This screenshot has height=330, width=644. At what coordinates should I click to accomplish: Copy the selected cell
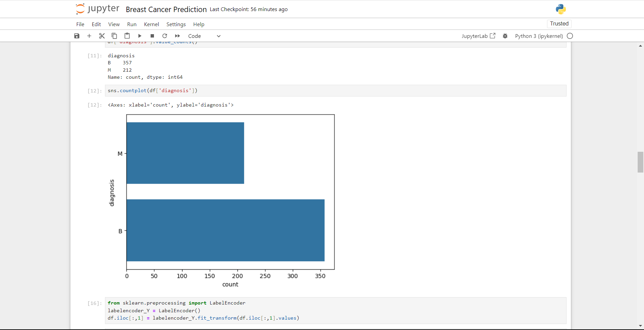pos(114,36)
